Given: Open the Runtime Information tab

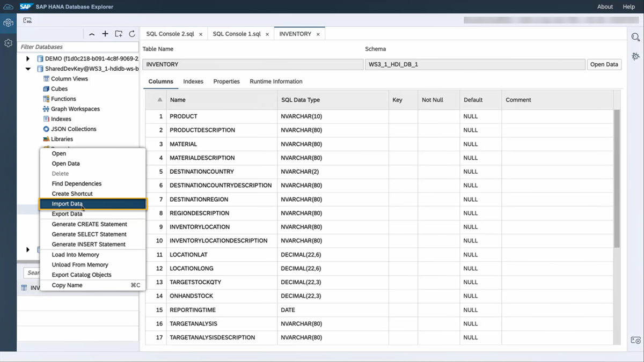Looking at the screenshot, I should pyautogui.click(x=276, y=82).
